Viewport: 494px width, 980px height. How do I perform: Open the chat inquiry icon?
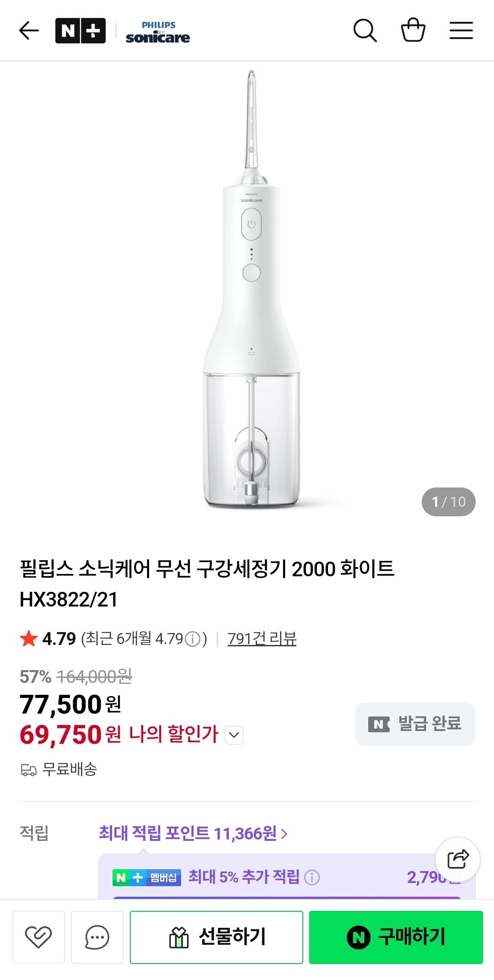coord(97,937)
